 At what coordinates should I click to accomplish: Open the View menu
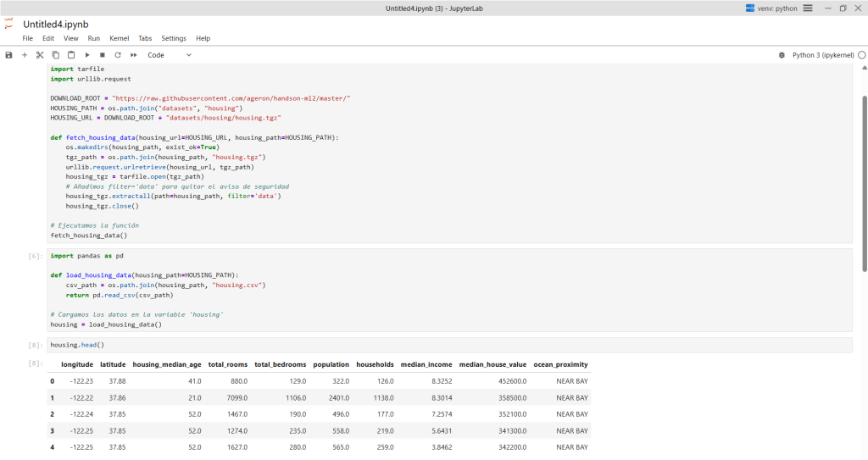tap(71, 38)
